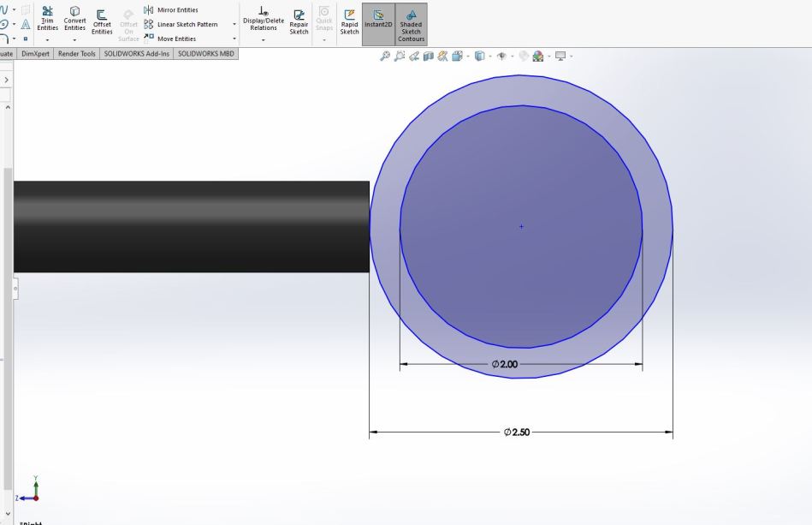Viewport: 812px width, 525px height.
Task: Enable the Rapid Sketch toggle
Action: click(349, 22)
